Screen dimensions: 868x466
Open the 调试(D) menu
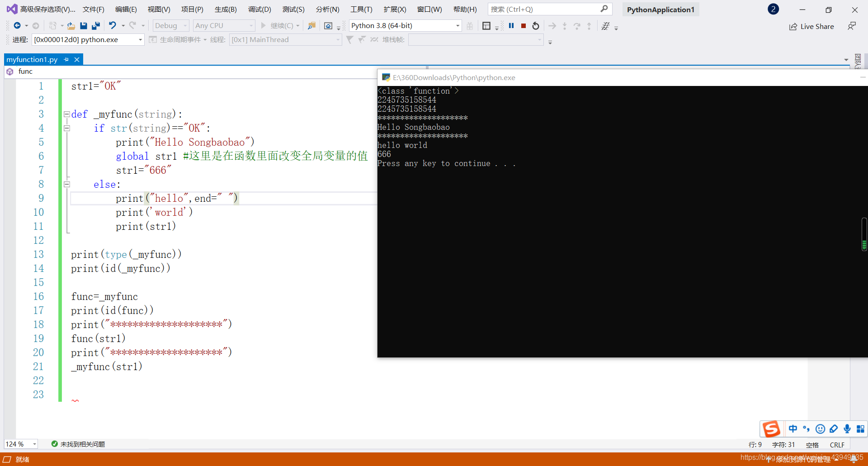tap(259, 9)
